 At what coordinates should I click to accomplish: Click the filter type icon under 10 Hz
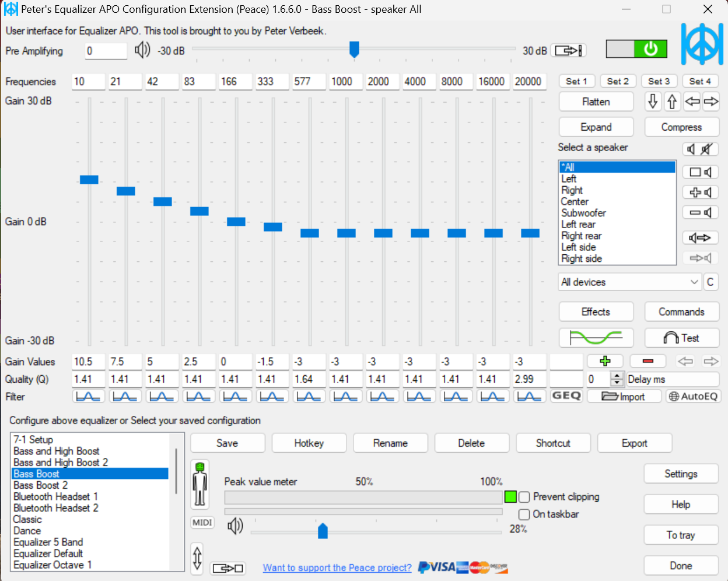88,397
